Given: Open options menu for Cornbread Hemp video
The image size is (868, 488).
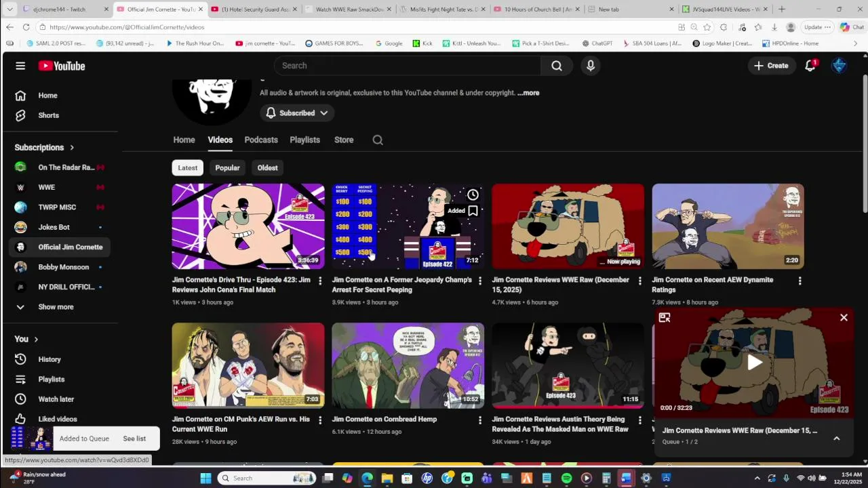Looking at the screenshot, I should point(480,420).
